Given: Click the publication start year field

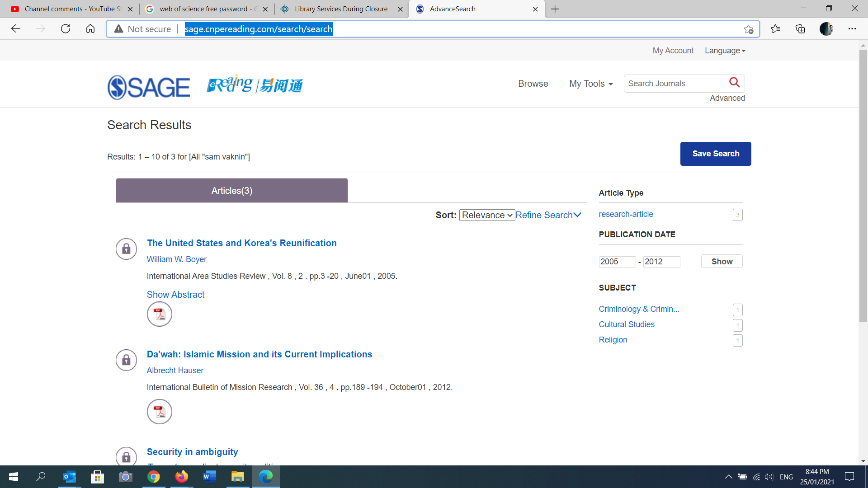Looking at the screenshot, I should (617, 262).
